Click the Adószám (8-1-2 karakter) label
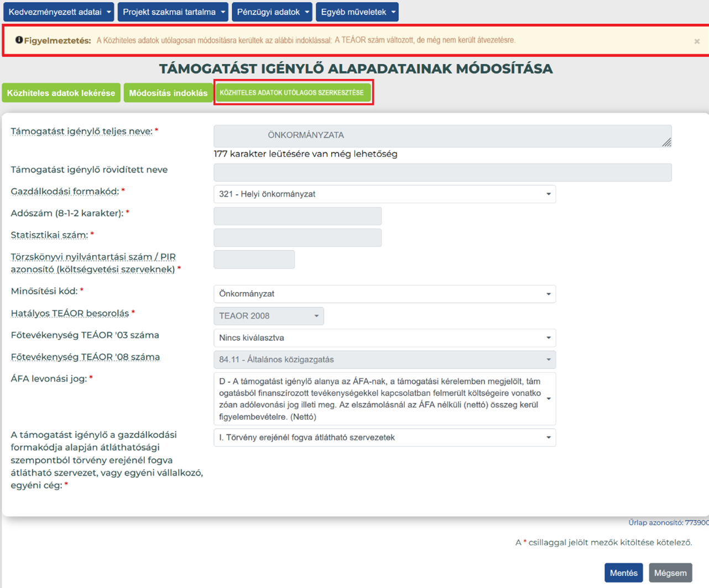Screen dimensions: 709x588 tap(67, 213)
